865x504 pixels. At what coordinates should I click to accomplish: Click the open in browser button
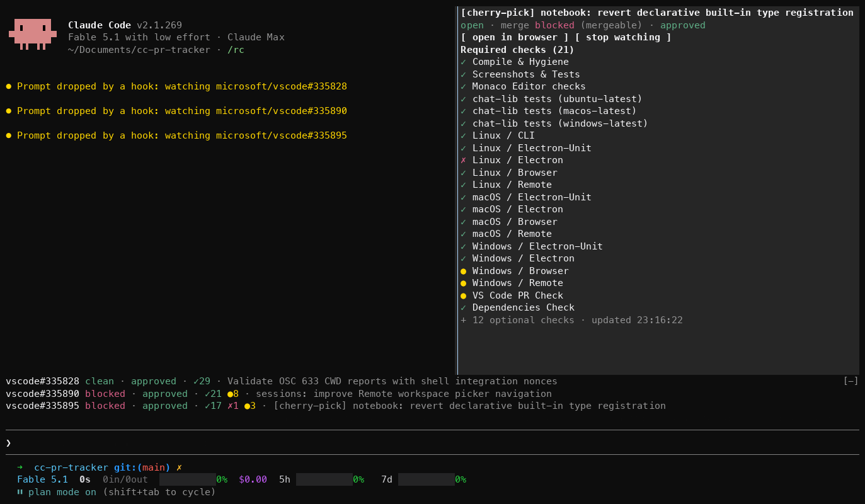pyautogui.click(x=515, y=37)
